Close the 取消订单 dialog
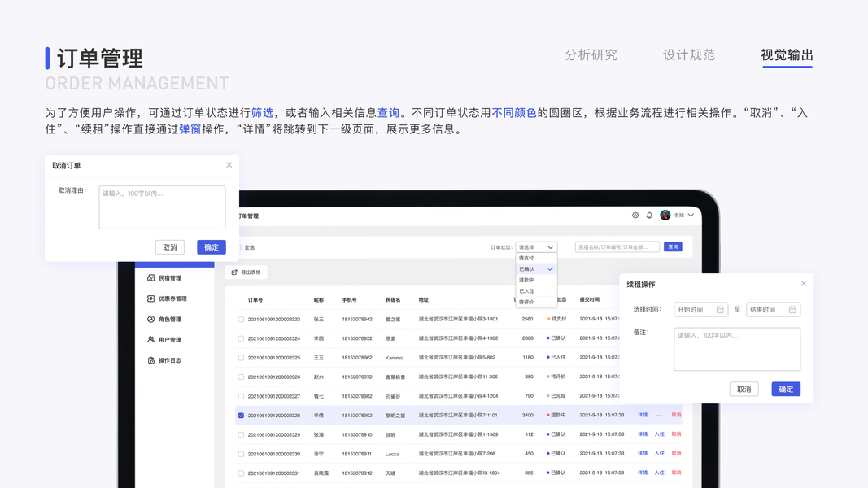868x488 pixels. tap(229, 165)
